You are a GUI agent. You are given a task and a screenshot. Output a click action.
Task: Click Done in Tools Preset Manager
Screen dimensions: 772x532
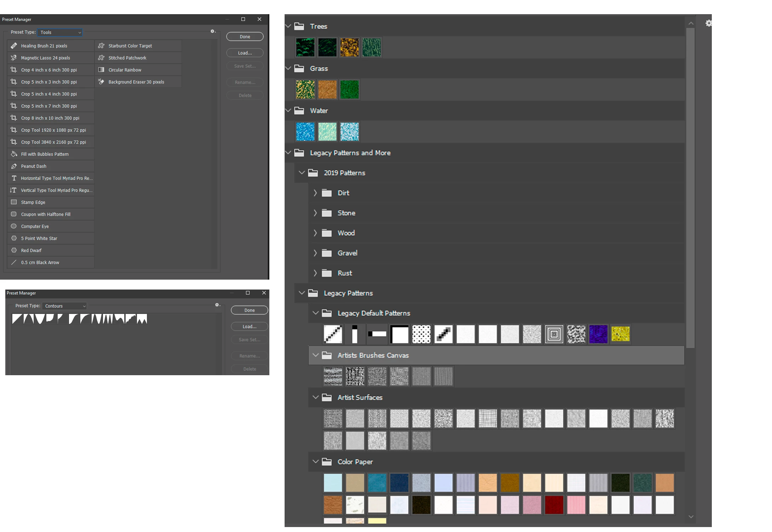[245, 36]
